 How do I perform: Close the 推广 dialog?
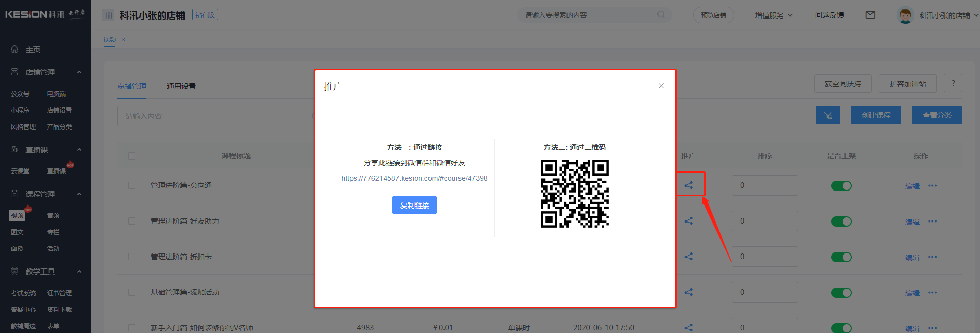pyautogui.click(x=661, y=86)
